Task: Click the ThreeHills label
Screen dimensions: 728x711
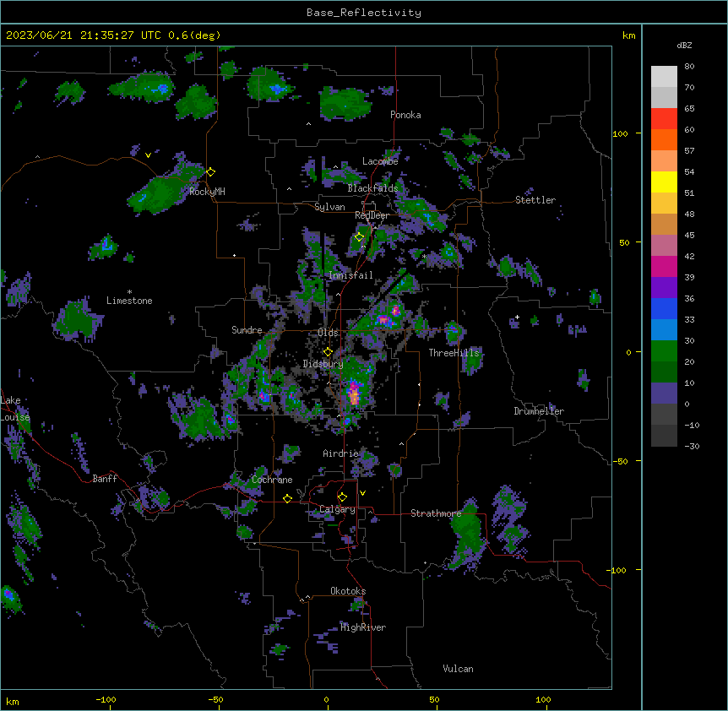Action: tap(454, 353)
